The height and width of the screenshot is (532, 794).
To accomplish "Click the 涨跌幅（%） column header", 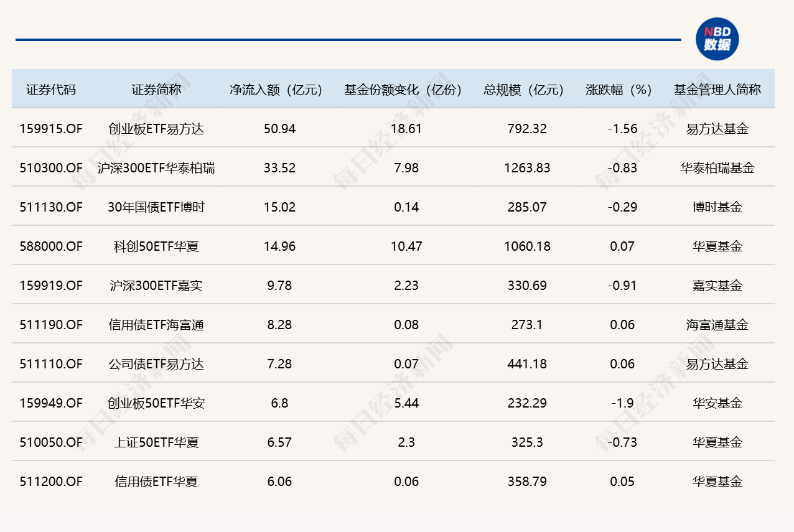I will [x=619, y=90].
